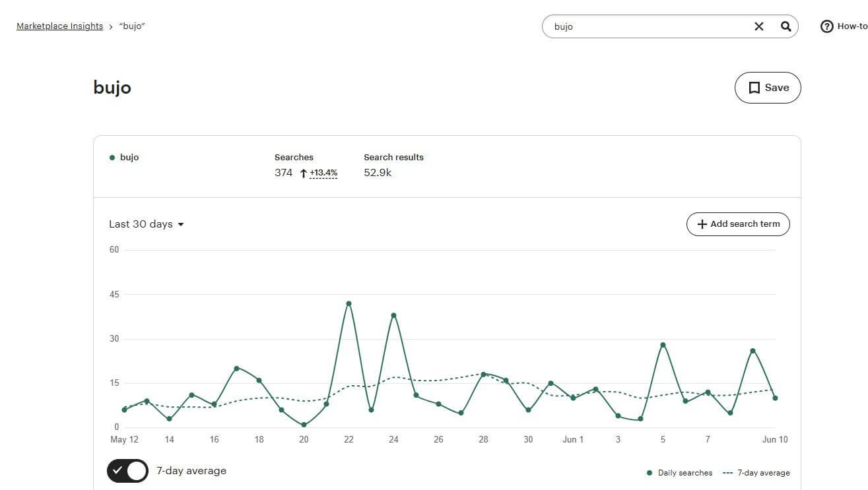
Task: Click the Search results label
Action: [x=393, y=157]
